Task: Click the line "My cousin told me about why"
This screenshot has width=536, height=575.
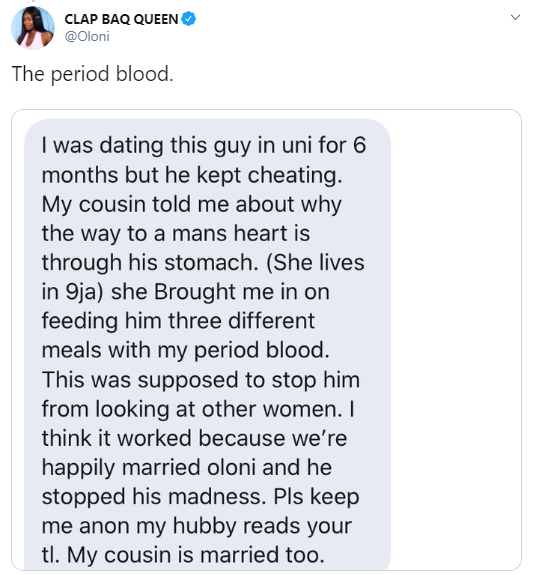Action: [191, 205]
